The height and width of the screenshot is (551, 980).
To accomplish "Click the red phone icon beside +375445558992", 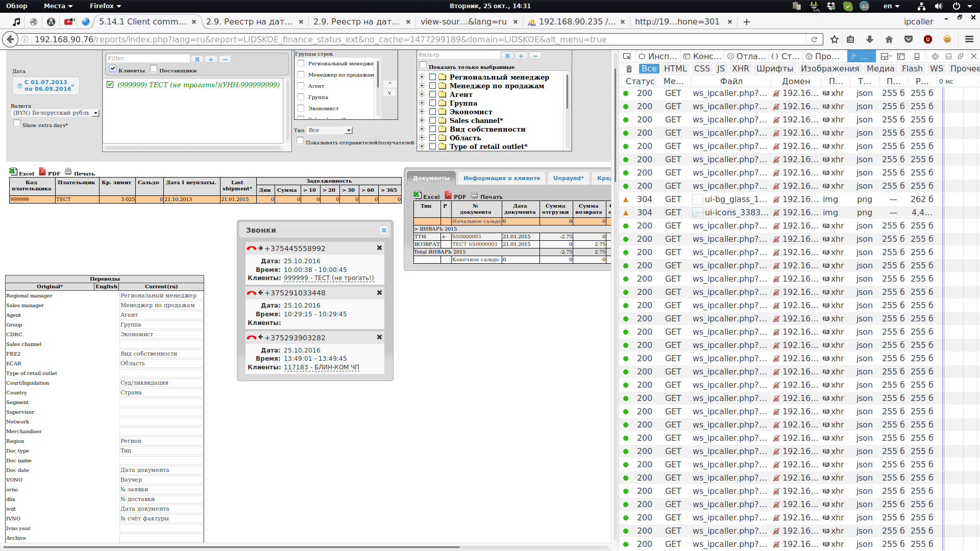I will click(251, 248).
